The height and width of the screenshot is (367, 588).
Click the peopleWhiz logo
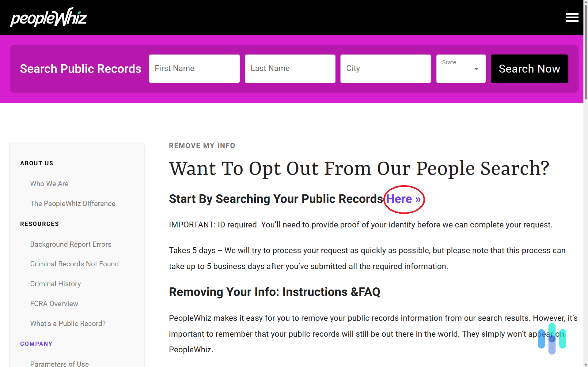pyautogui.click(x=48, y=17)
